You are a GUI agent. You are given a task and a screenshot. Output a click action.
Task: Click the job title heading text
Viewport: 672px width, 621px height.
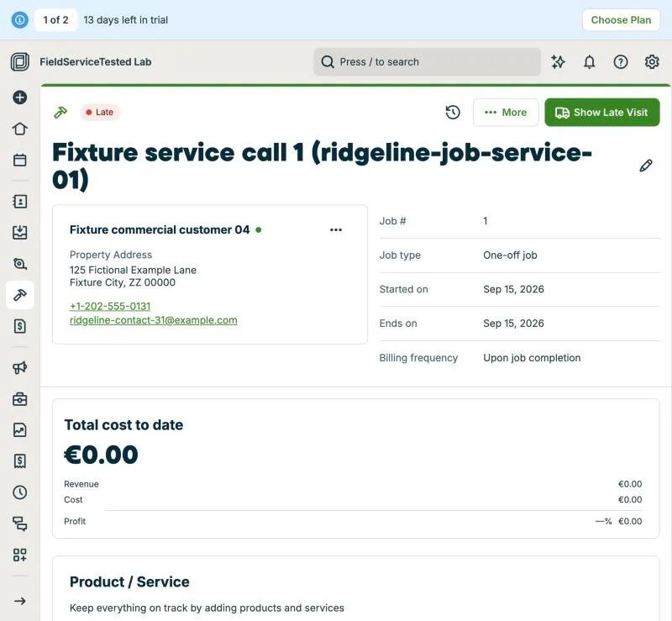point(322,166)
